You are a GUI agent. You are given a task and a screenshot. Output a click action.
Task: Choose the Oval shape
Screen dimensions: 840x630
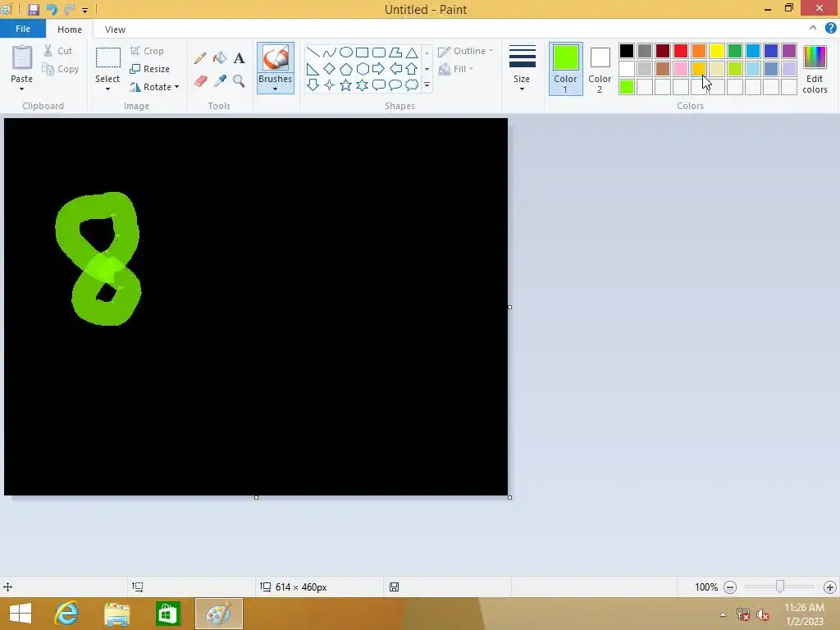pyautogui.click(x=346, y=52)
